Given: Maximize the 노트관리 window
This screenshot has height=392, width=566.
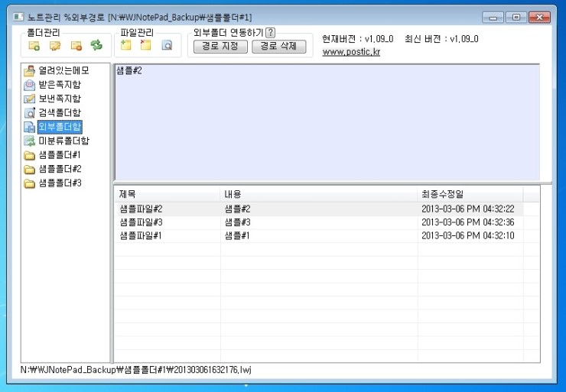Looking at the screenshot, I should [516, 18].
